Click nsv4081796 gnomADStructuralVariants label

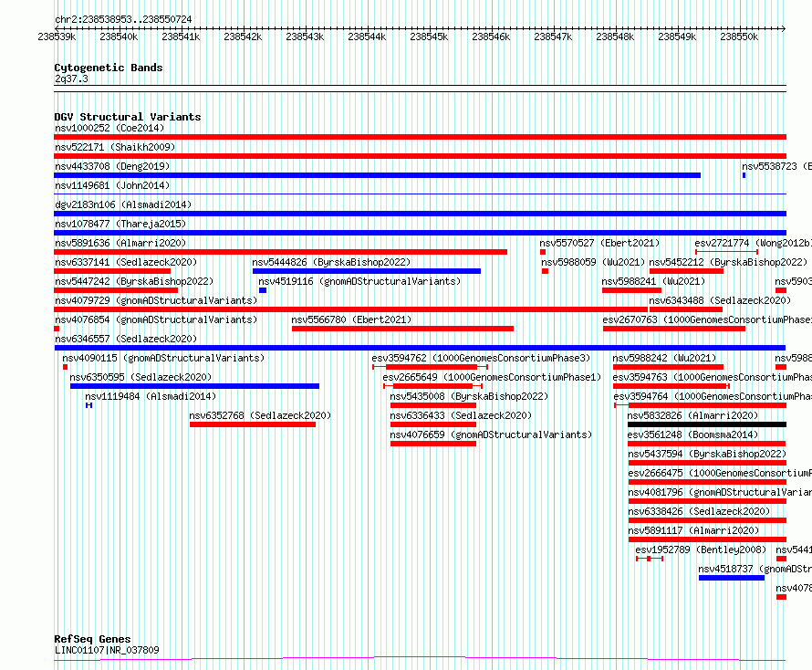[x=720, y=492]
